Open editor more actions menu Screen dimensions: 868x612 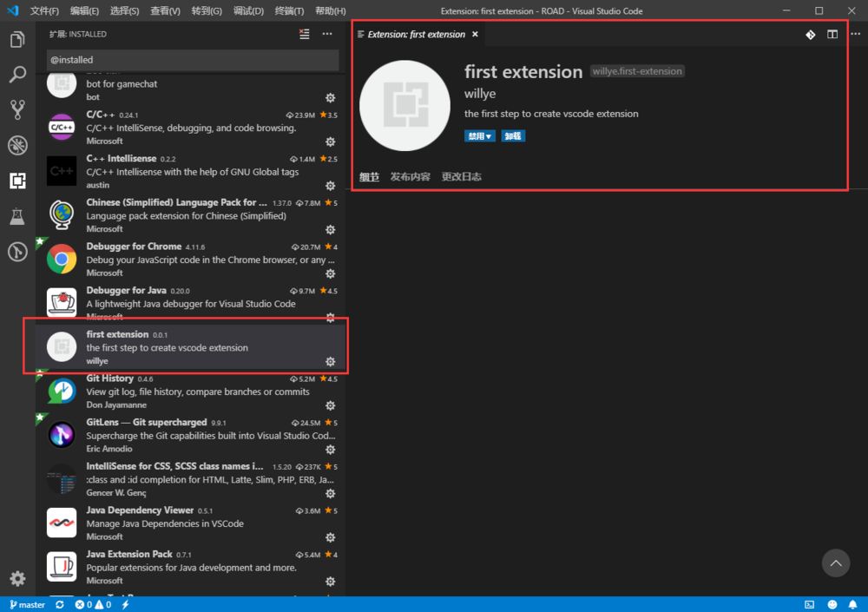coord(856,35)
